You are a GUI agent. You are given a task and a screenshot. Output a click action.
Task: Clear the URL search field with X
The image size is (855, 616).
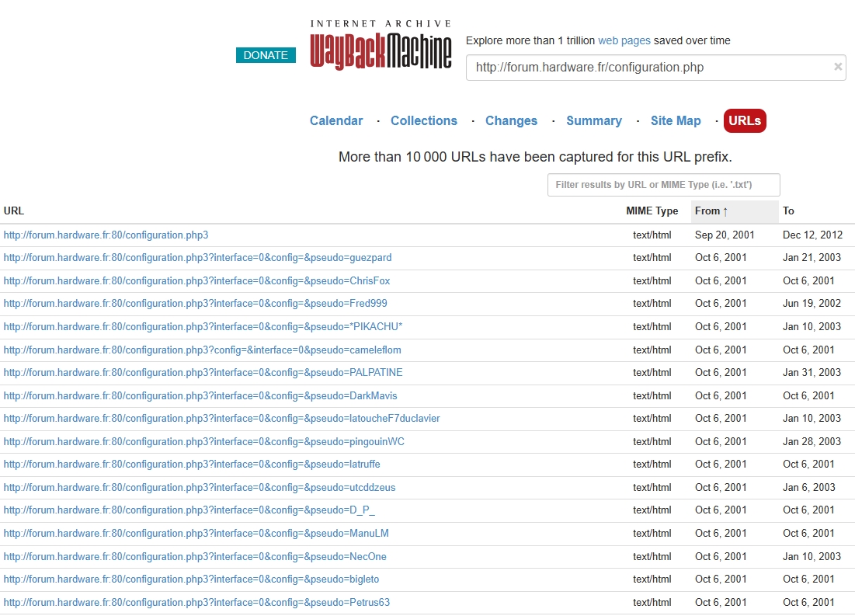click(838, 67)
